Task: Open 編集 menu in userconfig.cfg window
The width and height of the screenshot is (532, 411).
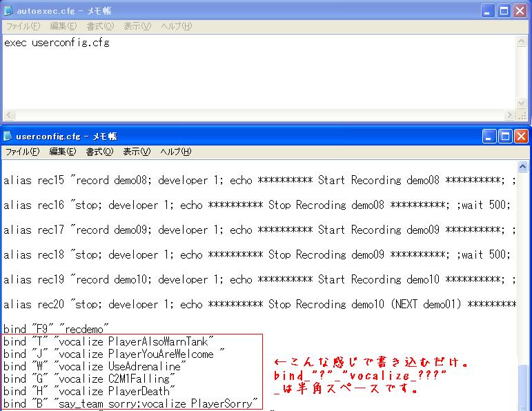Action: [63, 152]
